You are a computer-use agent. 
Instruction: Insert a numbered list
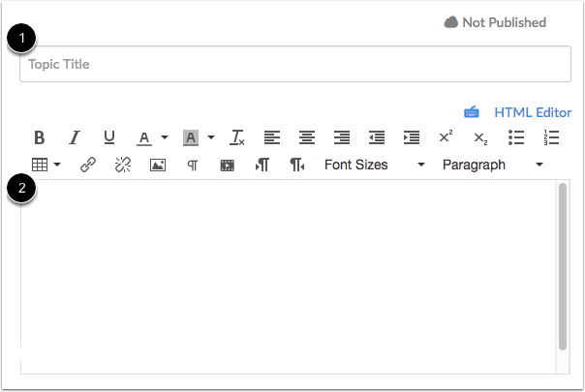(551, 137)
